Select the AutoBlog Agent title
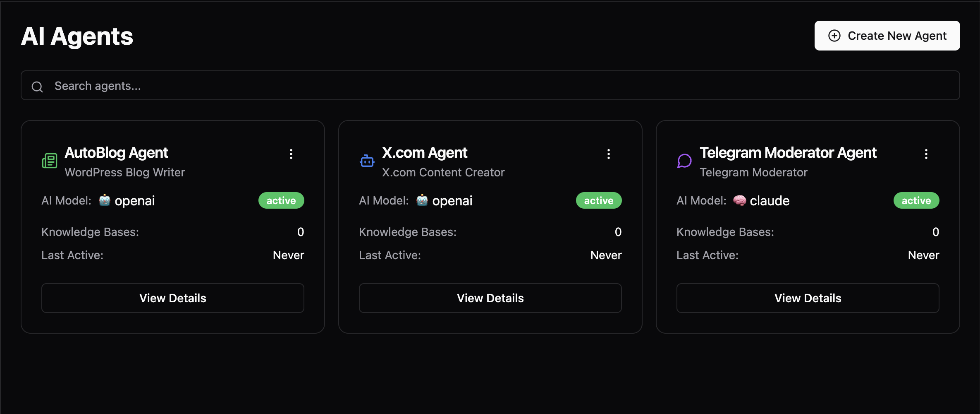 coord(116,153)
